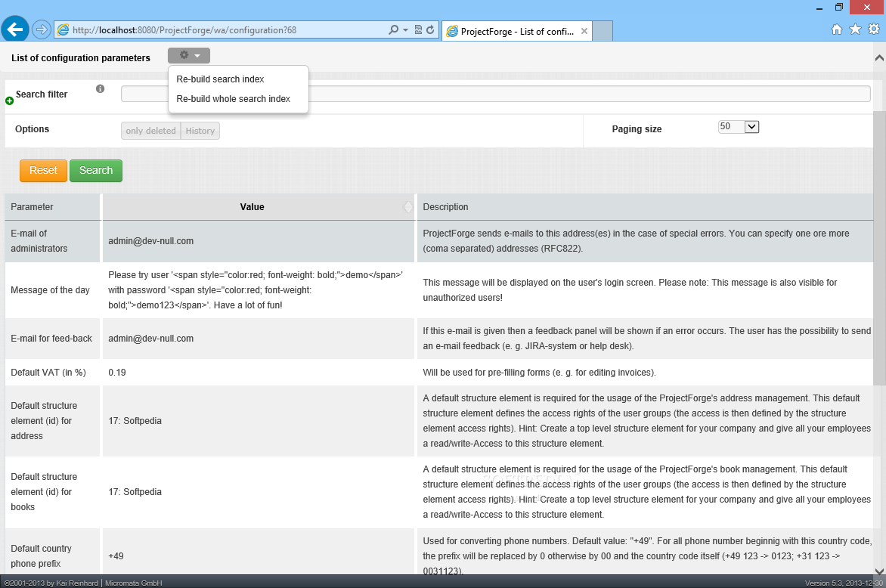Click the green plus icon beside Search filter
This screenshot has width=886, height=588.
(x=10, y=101)
